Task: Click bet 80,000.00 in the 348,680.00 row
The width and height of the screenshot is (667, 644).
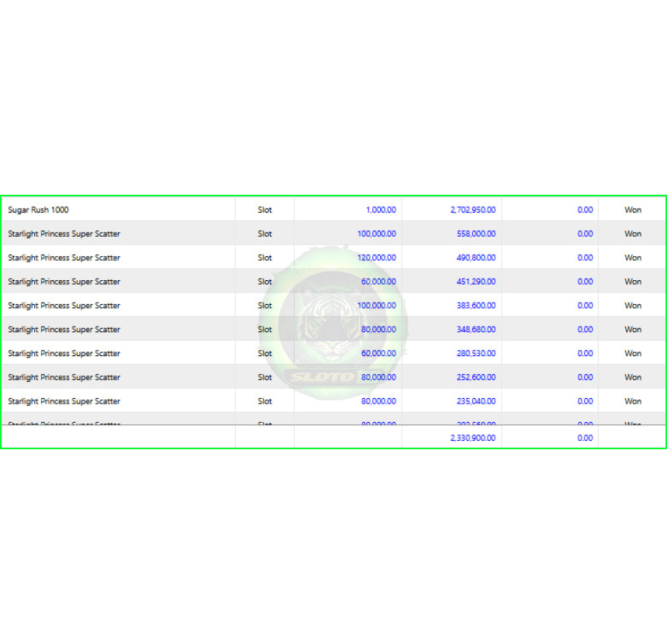Action: pos(378,329)
